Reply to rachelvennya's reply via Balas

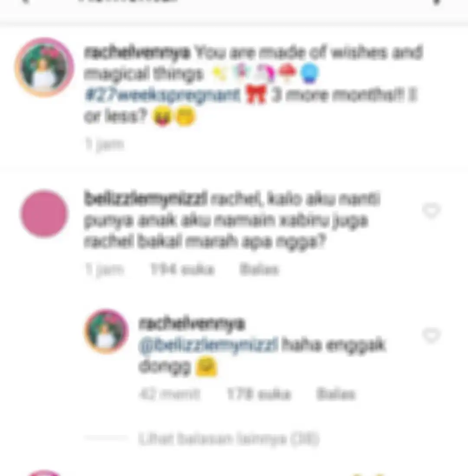[x=336, y=394]
